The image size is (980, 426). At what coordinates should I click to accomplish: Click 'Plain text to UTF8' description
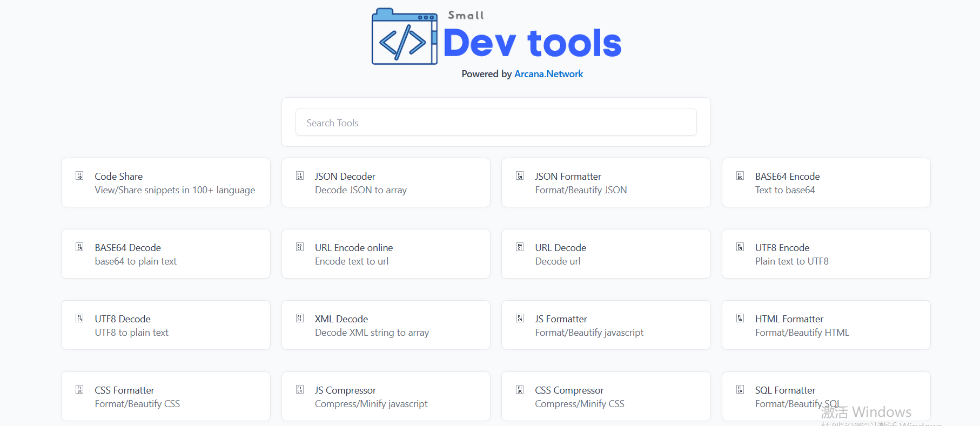click(791, 261)
